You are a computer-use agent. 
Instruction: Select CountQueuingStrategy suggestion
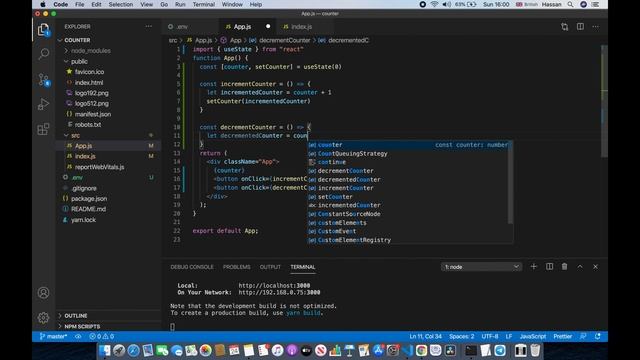pyautogui.click(x=408, y=153)
